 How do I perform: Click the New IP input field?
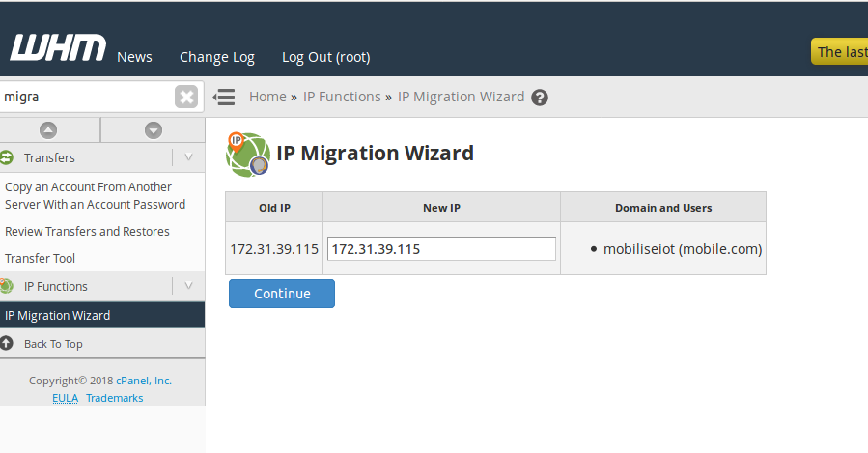click(441, 249)
